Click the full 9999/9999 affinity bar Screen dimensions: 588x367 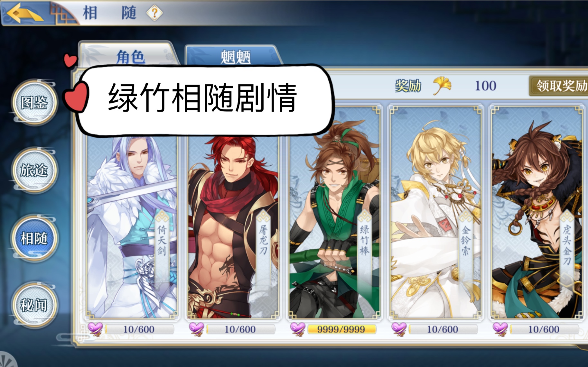(x=341, y=329)
